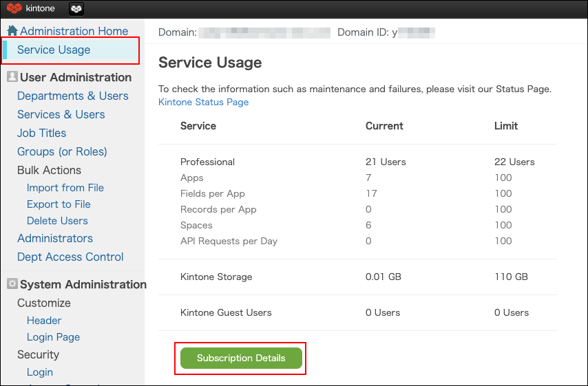Go to Departments & Users

72,96
